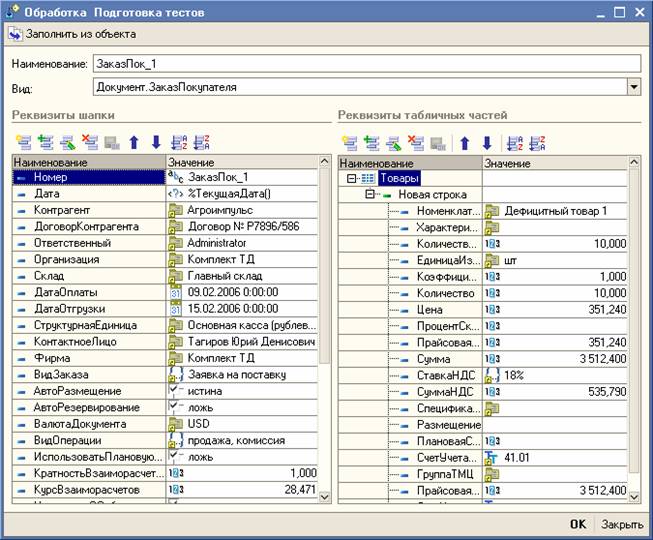Click Закрыть button
653x540 pixels.
coord(622,524)
